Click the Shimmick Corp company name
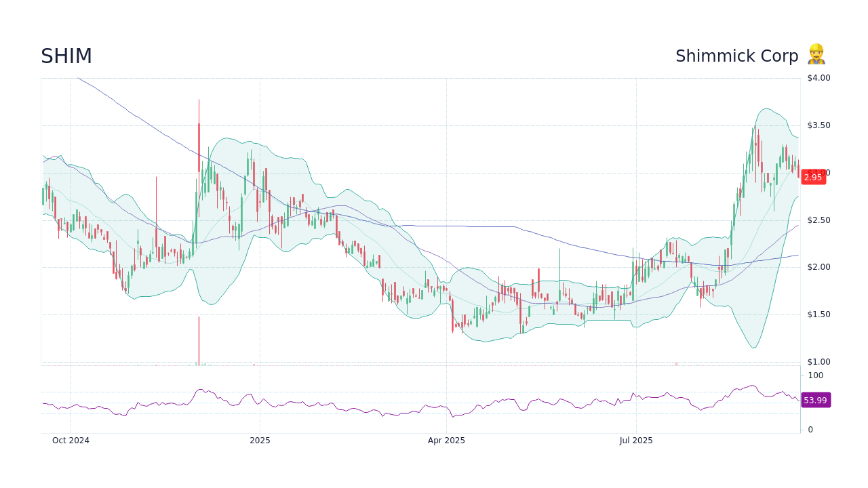Viewport: 868px width, 488px height. point(737,56)
